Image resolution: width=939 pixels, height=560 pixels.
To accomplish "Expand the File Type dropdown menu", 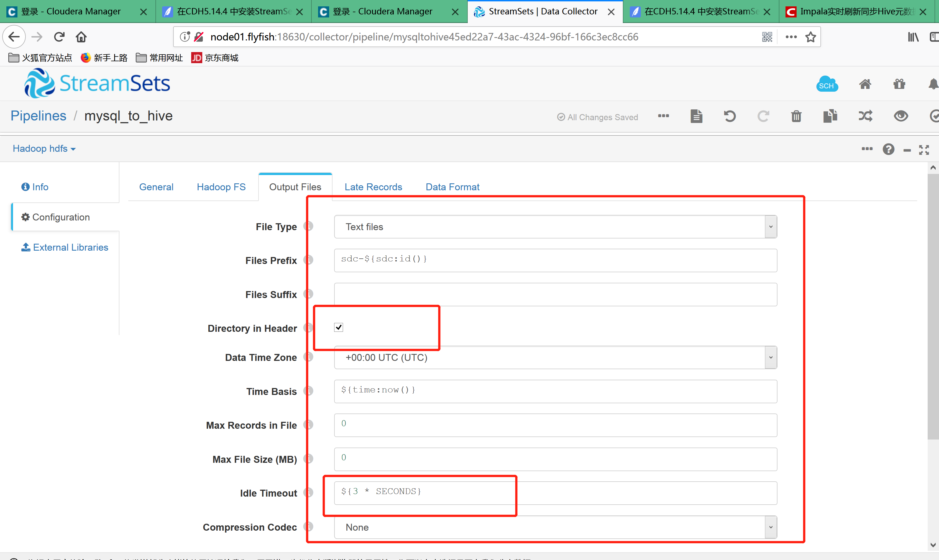I will pyautogui.click(x=770, y=226).
